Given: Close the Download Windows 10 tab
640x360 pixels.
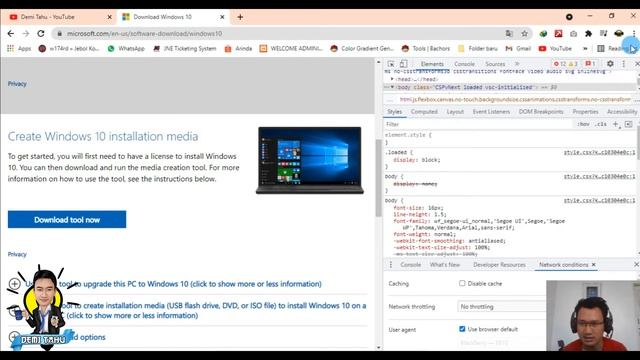Looking at the screenshot, I should point(222,17).
